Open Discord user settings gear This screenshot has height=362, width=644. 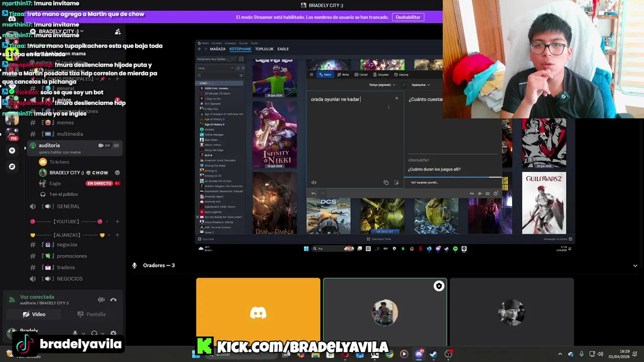pyautogui.click(x=113, y=333)
